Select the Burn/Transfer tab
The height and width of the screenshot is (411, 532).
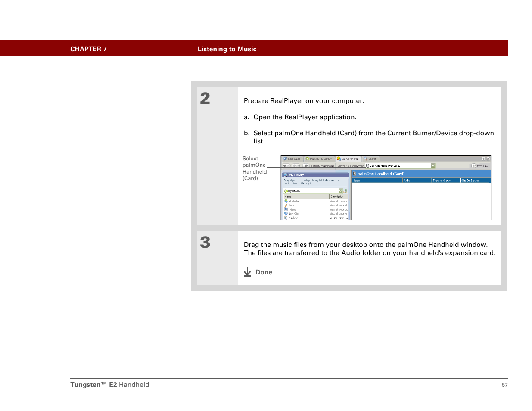pos(348,159)
